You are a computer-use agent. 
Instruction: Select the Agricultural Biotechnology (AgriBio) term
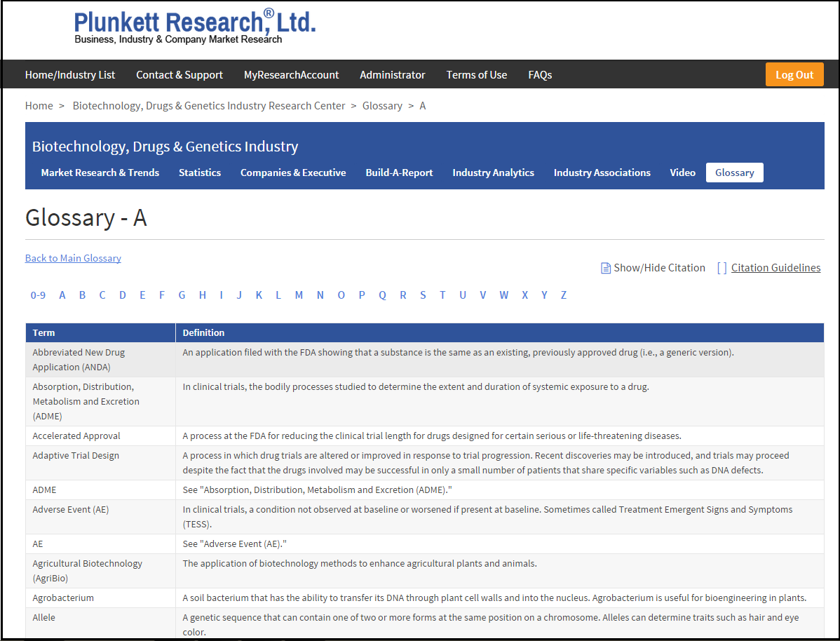pos(88,571)
